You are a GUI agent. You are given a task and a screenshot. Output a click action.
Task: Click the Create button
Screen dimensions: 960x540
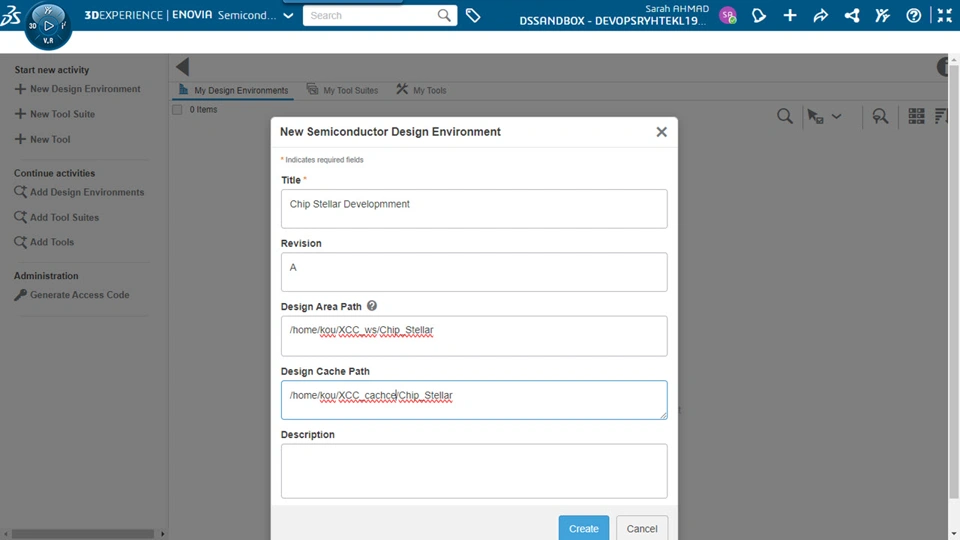pos(583,528)
